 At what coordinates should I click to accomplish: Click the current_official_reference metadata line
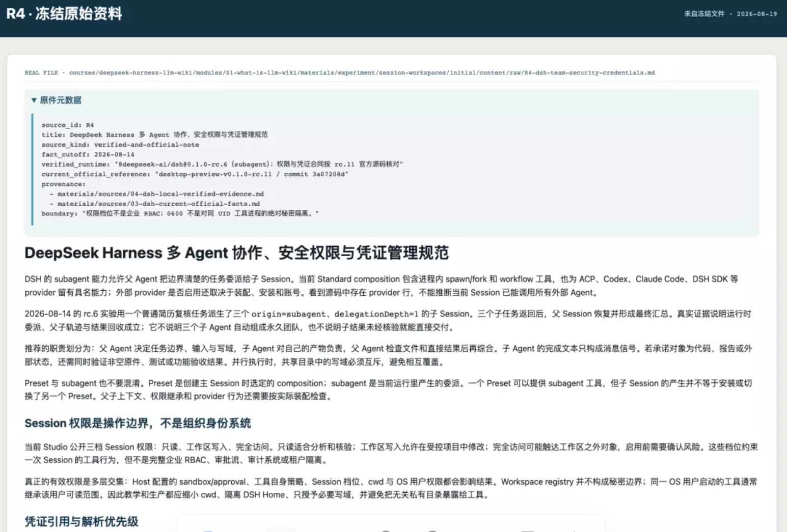pyautogui.click(x=195, y=174)
